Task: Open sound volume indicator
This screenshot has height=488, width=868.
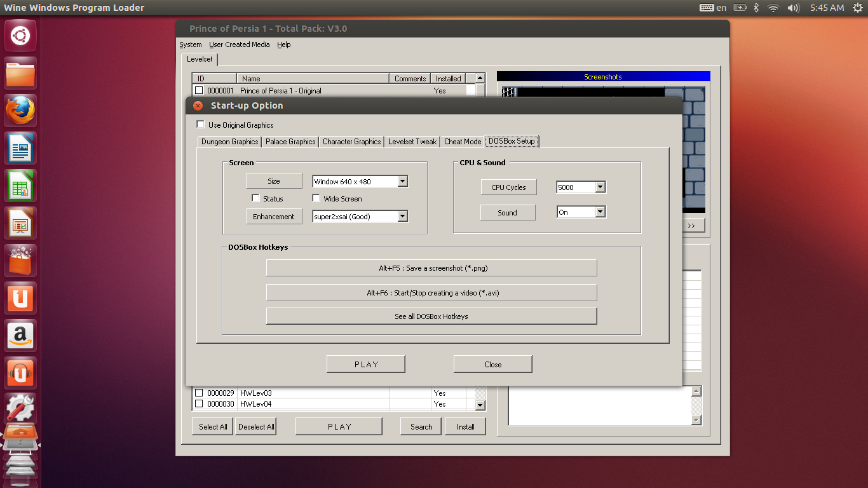Action: (x=793, y=8)
